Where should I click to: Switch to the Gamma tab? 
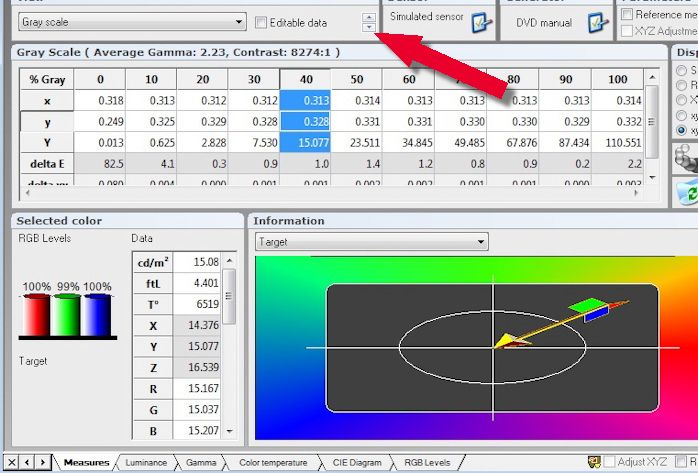point(201,462)
